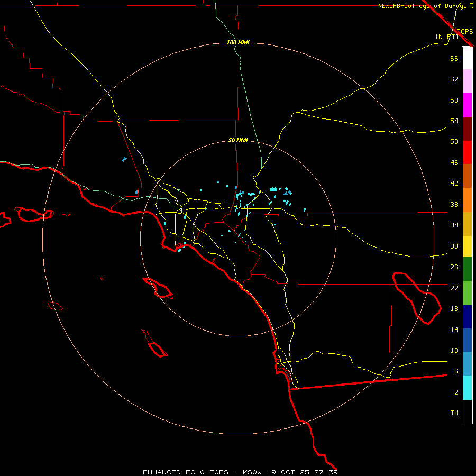This screenshot has width=476, height=476.
Task: Click the dark green 30 K FT swatch
Action: pyautogui.click(x=467, y=269)
